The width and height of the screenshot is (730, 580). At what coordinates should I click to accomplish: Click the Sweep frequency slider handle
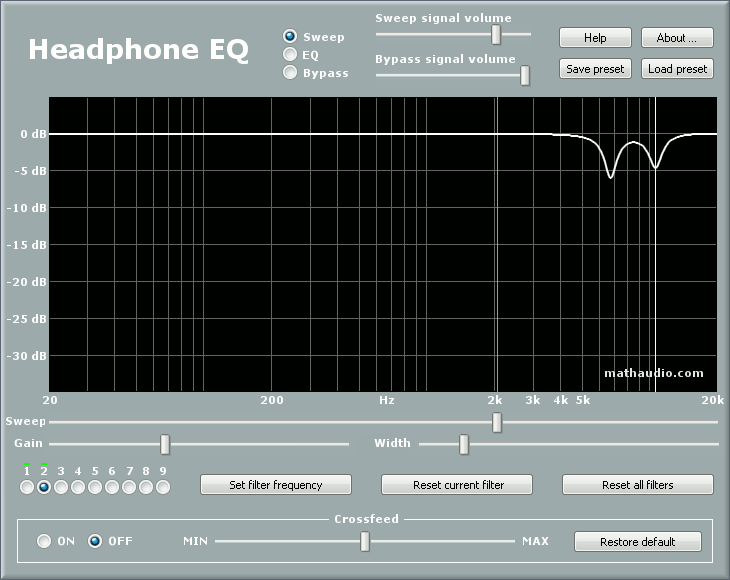(497, 422)
